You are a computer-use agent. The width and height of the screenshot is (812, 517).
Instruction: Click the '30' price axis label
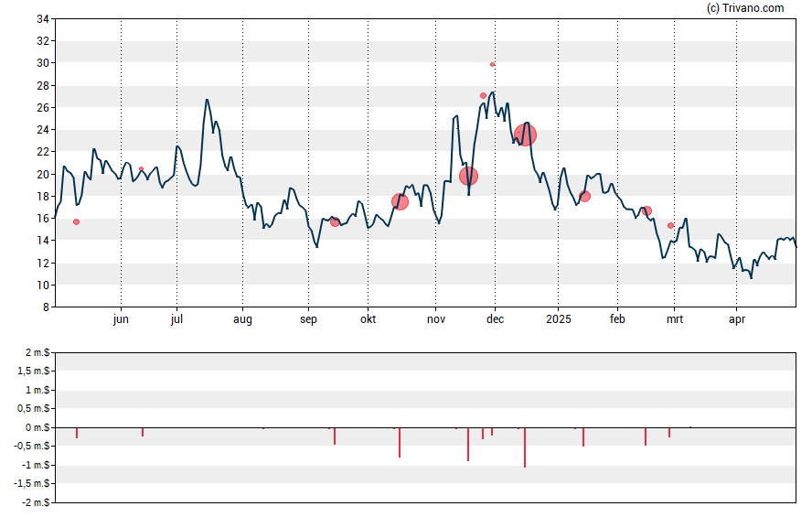point(43,63)
